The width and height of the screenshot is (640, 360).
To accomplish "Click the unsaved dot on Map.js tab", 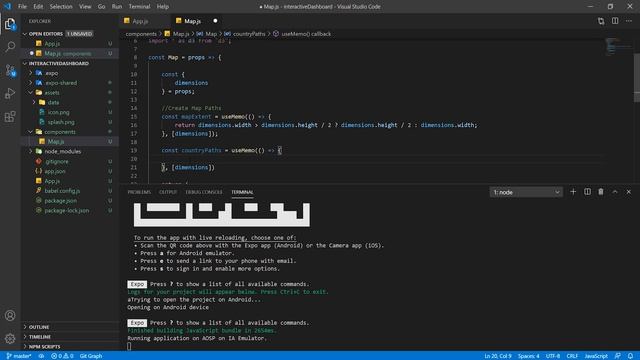I will tap(215, 21).
